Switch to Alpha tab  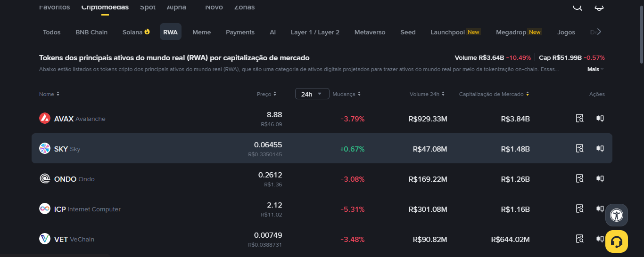pyautogui.click(x=176, y=7)
